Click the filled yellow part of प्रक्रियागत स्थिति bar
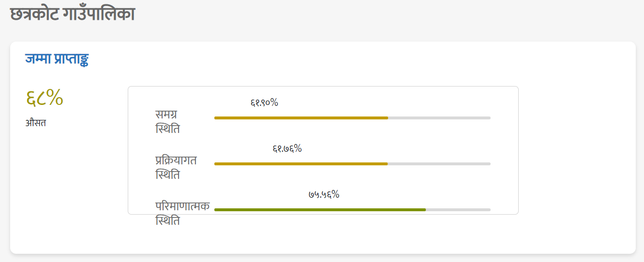644x262 pixels. pyautogui.click(x=301, y=164)
